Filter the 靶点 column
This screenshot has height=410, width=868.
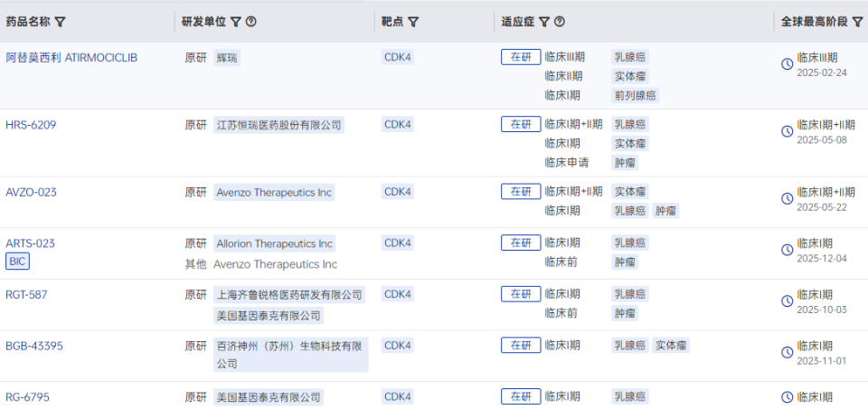(x=413, y=22)
